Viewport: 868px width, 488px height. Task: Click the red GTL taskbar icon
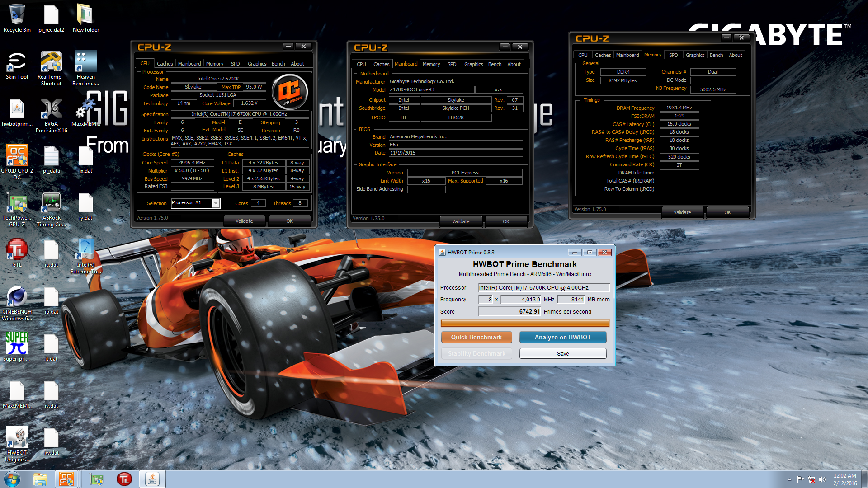click(124, 479)
